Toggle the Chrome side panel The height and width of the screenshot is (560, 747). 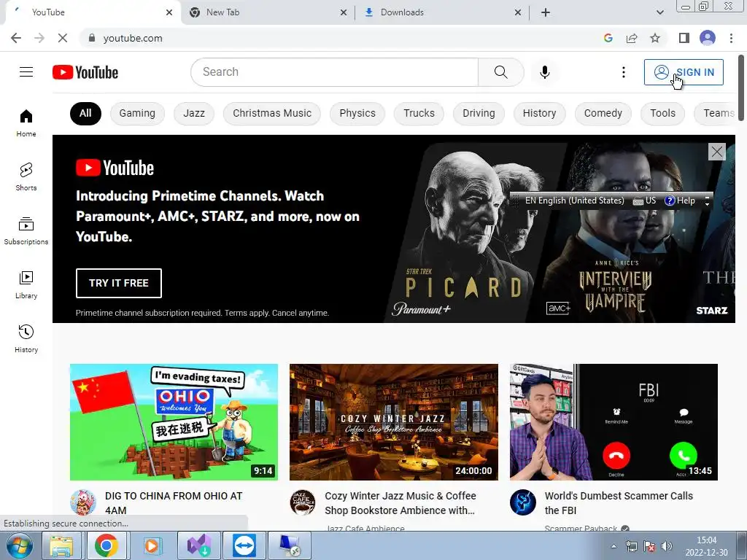(x=684, y=38)
